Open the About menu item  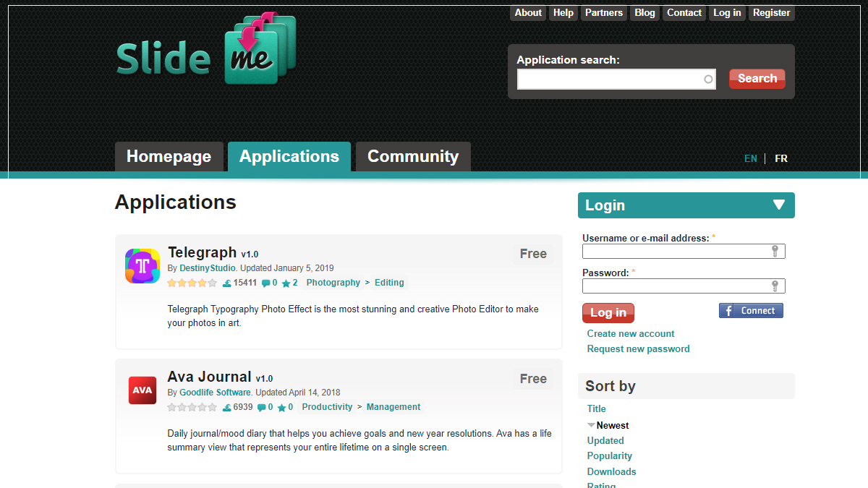point(528,13)
